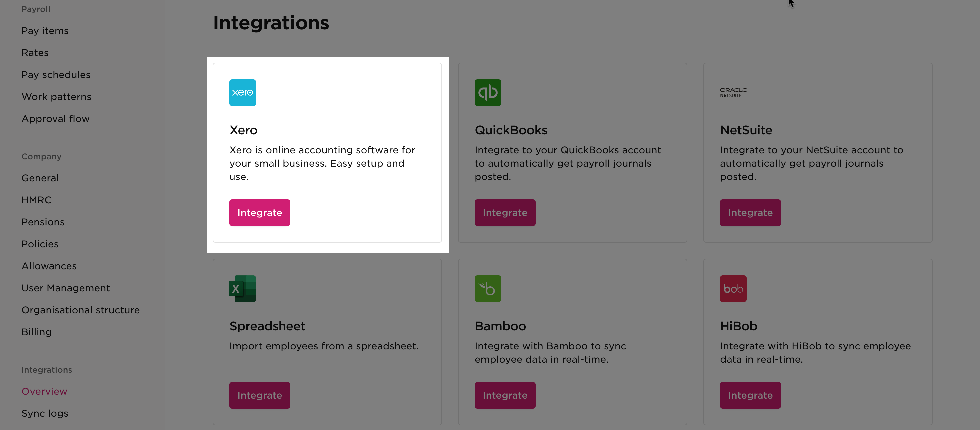This screenshot has height=430, width=980.
Task: Click the Oracle NetSuite logo
Action: pos(733,92)
